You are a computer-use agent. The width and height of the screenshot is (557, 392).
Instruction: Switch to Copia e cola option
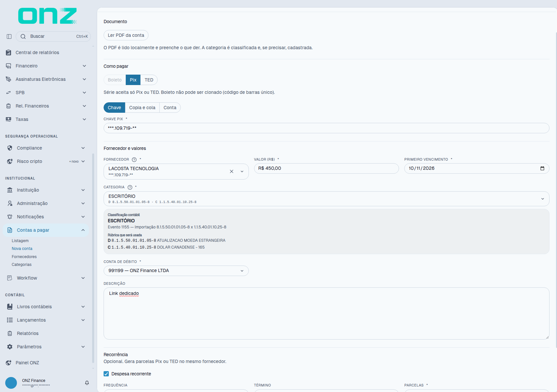pos(142,108)
